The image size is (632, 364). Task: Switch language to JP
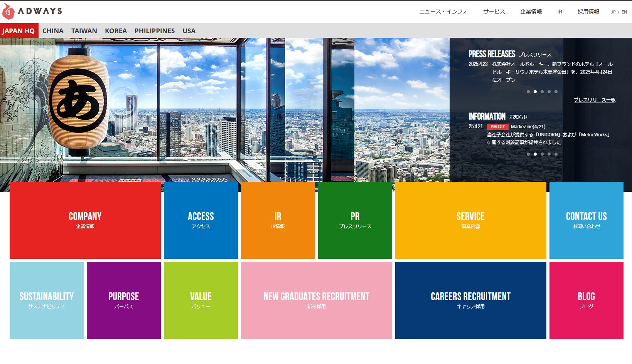(x=613, y=12)
